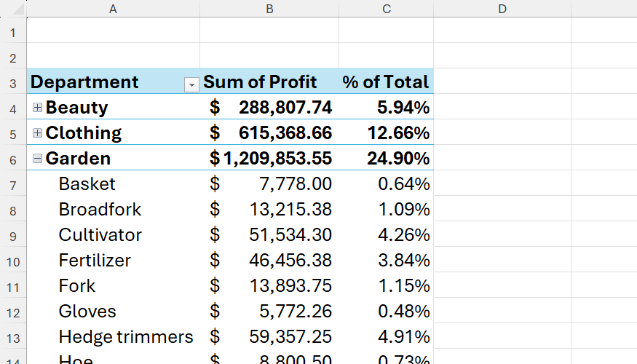Viewport: 637px width, 364px height.
Task: Open the Department filter dropdown
Action: [191, 85]
